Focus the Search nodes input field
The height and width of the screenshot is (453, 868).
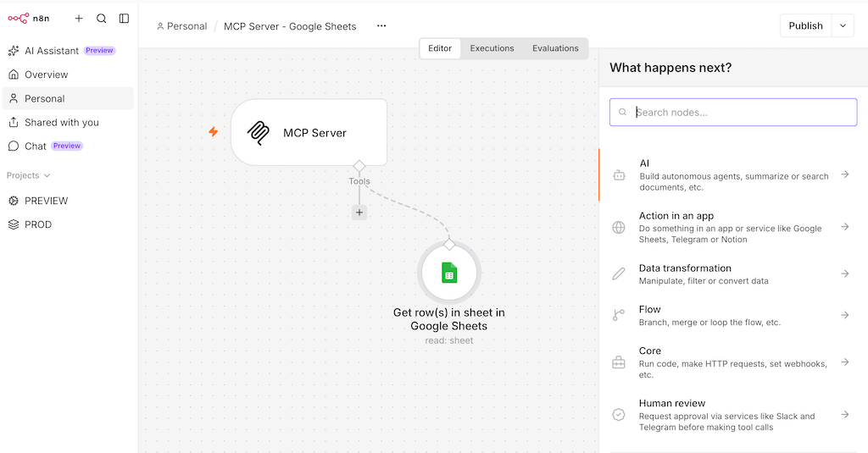tap(733, 113)
